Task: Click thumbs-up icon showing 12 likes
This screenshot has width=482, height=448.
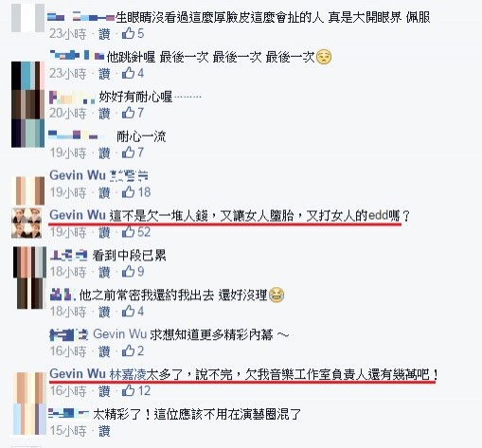Action: tap(128, 390)
